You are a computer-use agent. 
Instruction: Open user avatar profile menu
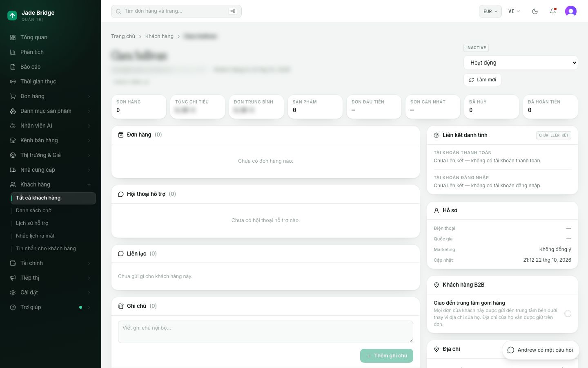pyautogui.click(x=571, y=11)
